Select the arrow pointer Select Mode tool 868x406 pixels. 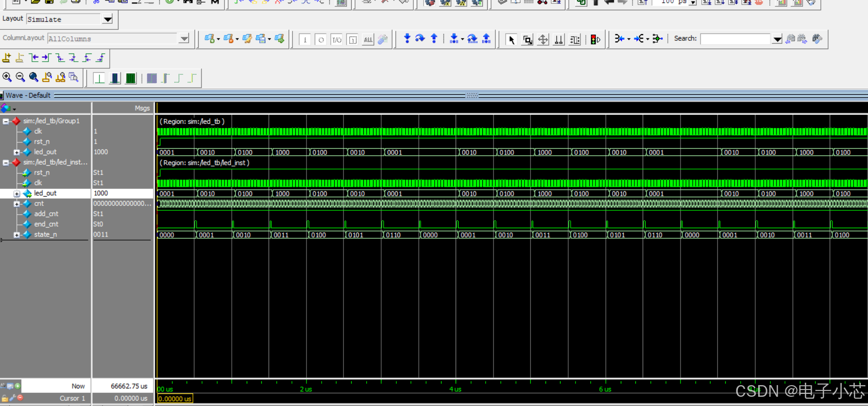click(x=511, y=39)
